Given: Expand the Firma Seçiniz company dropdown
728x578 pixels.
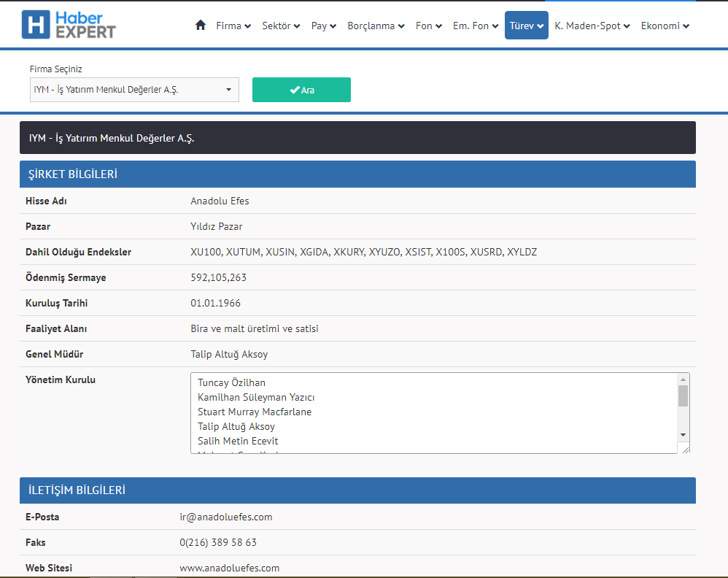Looking at the screenshot, I should pyautogui.click(x=134, y=90).
